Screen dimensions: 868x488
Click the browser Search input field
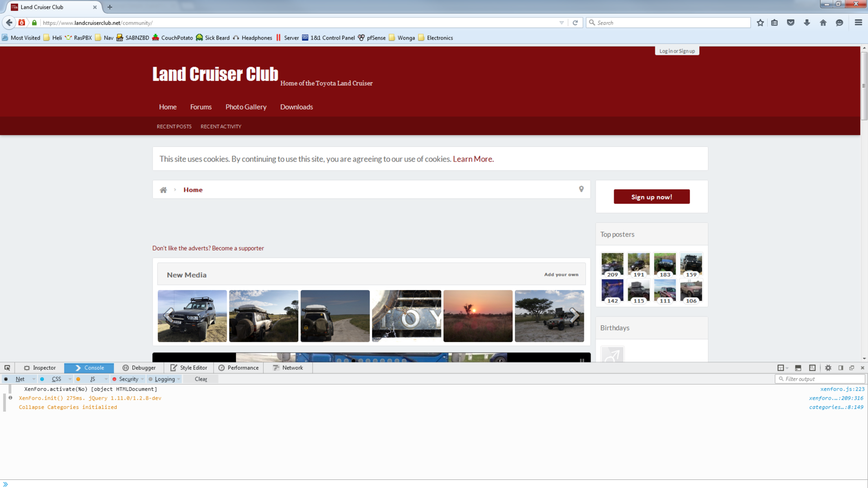[668, 23]
